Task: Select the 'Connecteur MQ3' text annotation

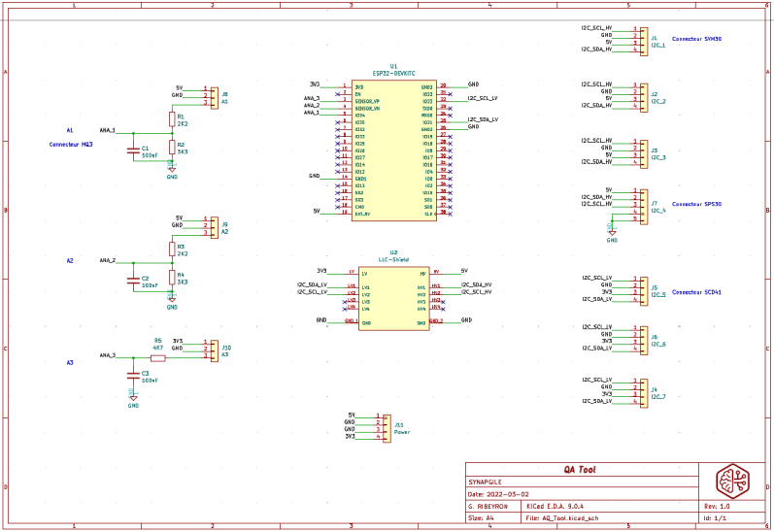Action: pyautogui.click(x=71, y=144)
